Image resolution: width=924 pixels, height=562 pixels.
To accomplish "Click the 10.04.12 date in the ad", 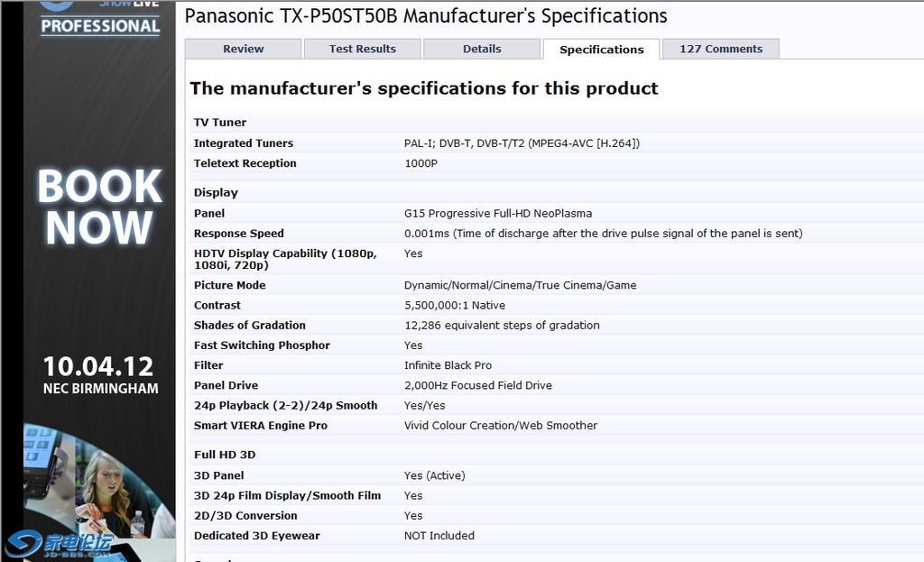I will [x=98, y=366].
